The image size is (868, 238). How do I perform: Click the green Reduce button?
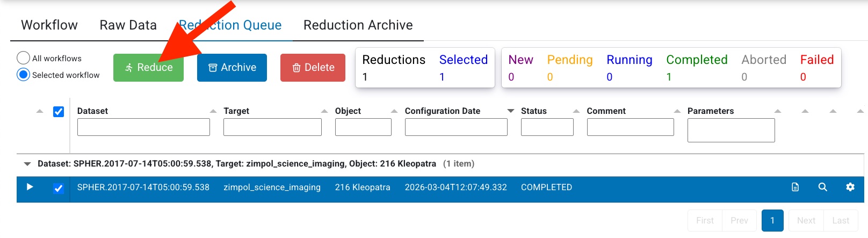pyautogui.click(x=148, y=68)
